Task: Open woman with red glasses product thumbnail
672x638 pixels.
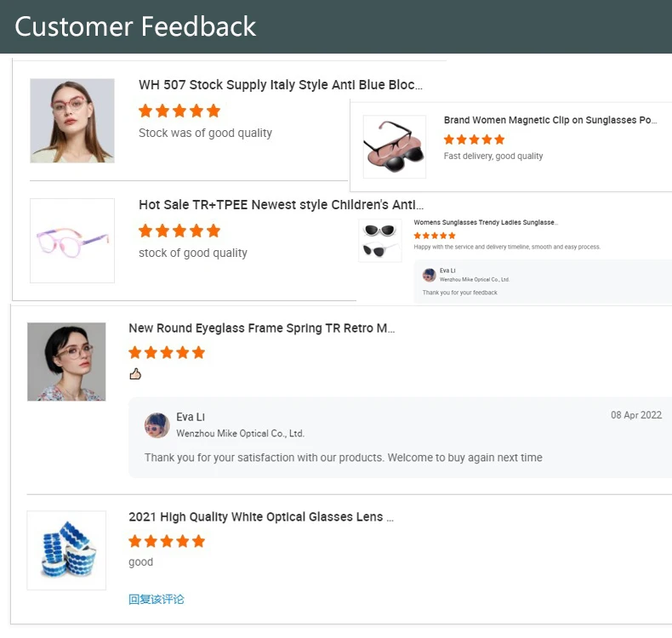Action: click(72, 121)
